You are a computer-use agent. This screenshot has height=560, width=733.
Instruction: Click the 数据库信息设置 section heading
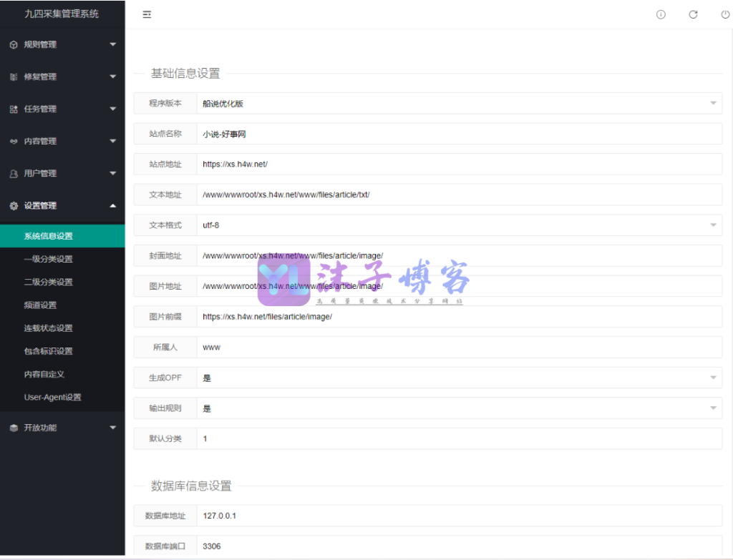[190, 486]
